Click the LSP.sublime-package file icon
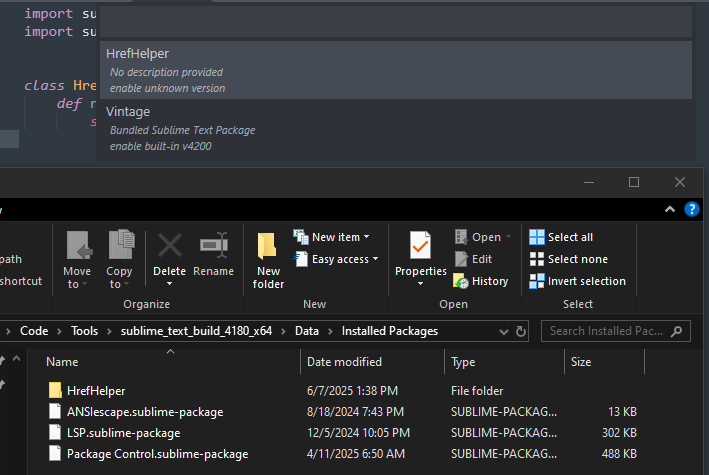 tap(55, 432)
